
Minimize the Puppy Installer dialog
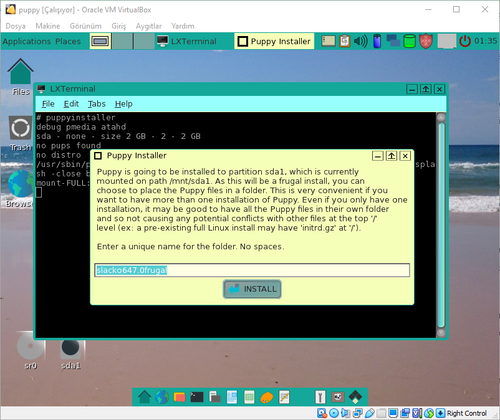click(x=378, y=156)
